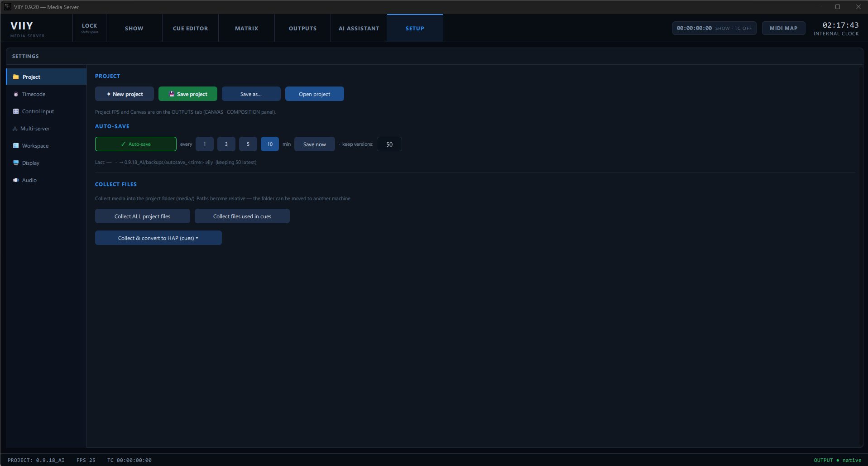The image size is (868, 466).
Task: Click the Display monitor icon
Action: [x=16, y=163]
